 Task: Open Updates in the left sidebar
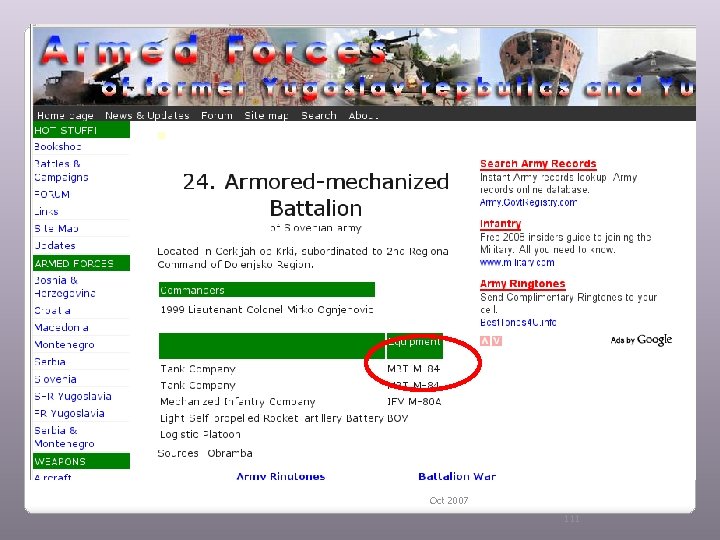click(x=55, y=245)
